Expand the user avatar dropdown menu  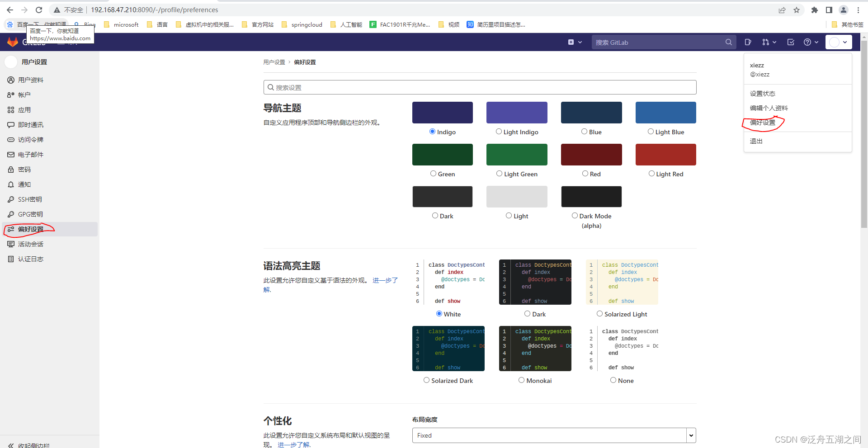click(839, 42)
